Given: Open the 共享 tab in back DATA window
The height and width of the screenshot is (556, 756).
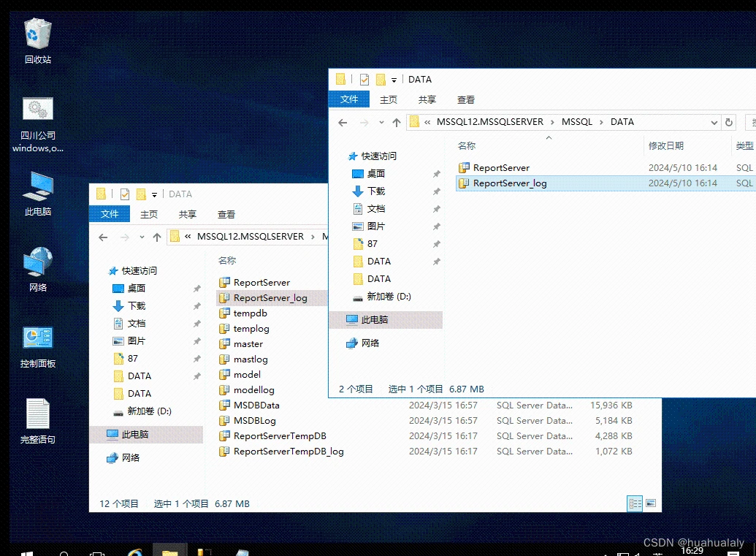Looking at the screenshot, I should pyautogui.click(x=187, y=214).
